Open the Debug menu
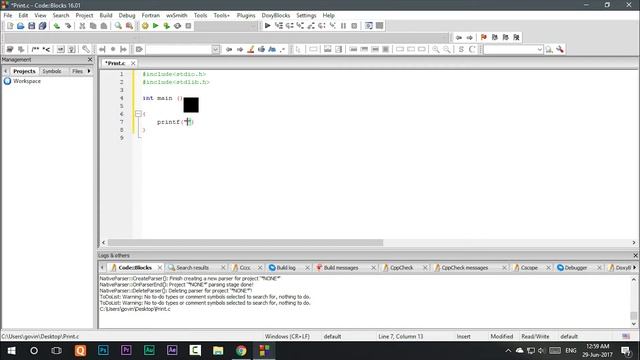The height and width of the screenshot is (360, 640). coord(127,15)
